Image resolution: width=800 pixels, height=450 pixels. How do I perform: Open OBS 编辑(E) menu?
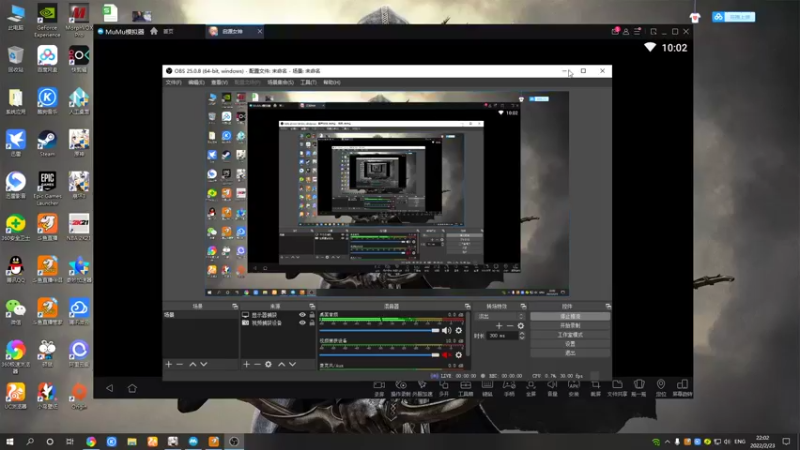click(x=196, y=82)
